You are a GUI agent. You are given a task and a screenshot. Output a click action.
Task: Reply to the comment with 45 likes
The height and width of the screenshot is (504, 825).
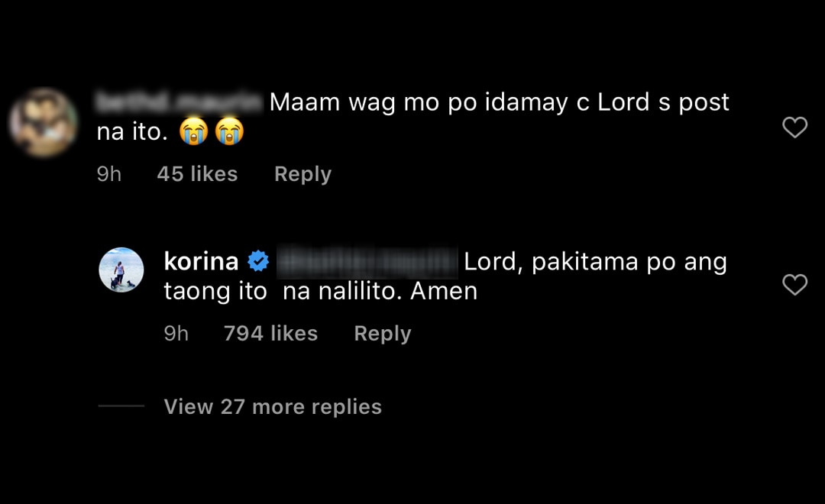(302, 174)
